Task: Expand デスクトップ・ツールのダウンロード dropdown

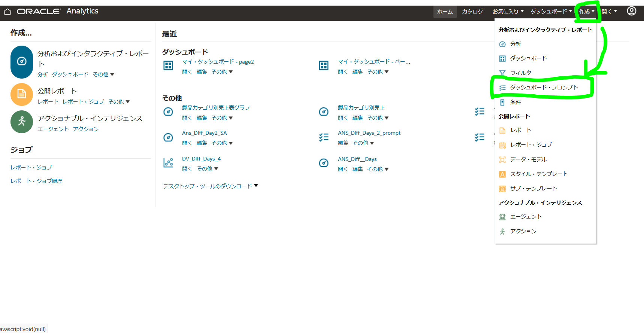Action: point(211,186)
